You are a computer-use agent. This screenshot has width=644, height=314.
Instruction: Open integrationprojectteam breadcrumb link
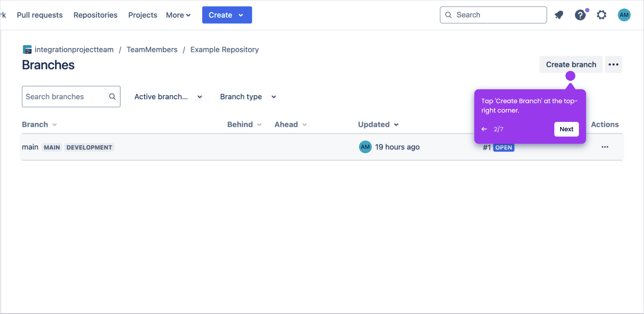[x=74, y=49]
